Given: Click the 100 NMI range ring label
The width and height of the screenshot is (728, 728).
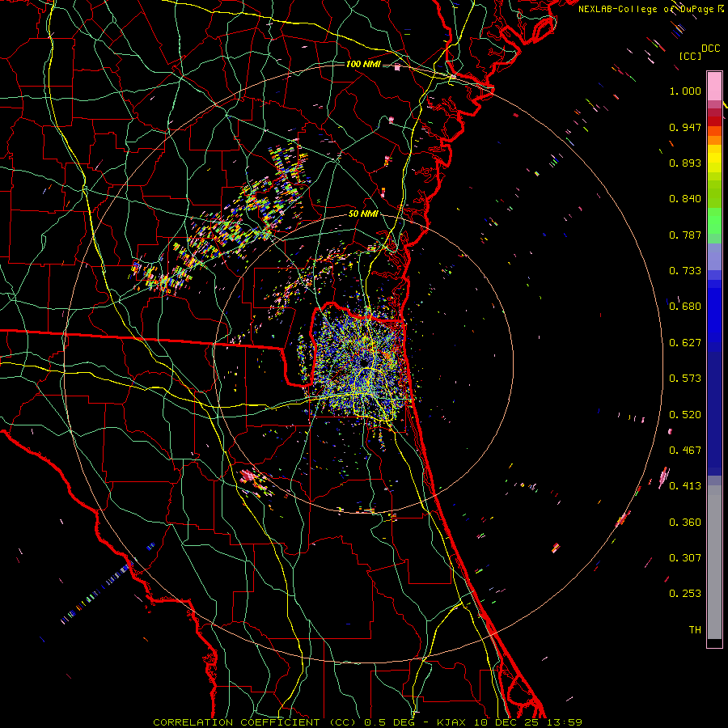Looking at the screenshot, I should tap(363, 64).
